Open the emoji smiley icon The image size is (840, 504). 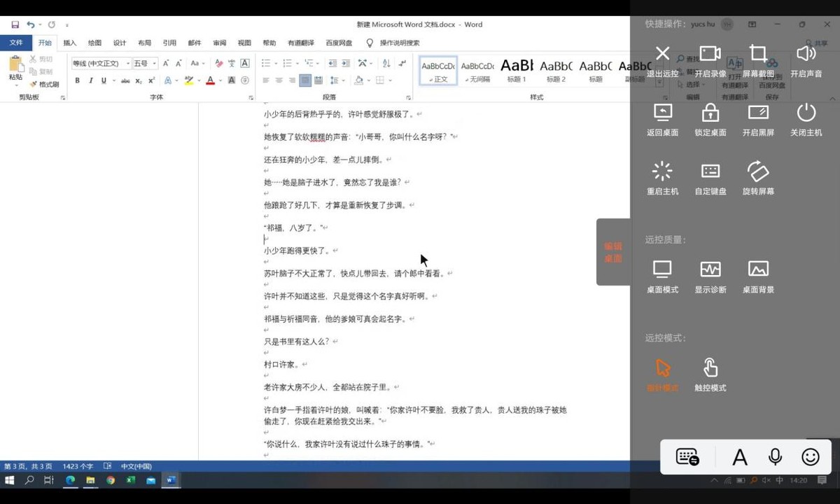coord(811,457)
